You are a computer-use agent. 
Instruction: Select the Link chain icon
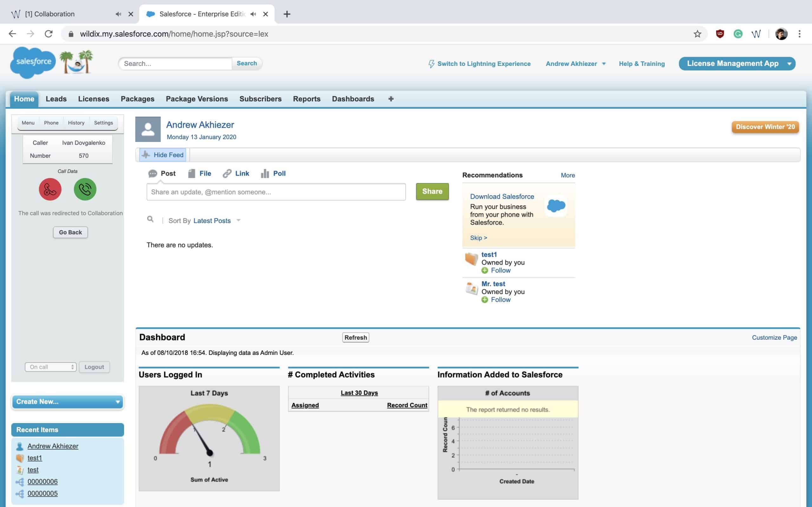[227, 173]
